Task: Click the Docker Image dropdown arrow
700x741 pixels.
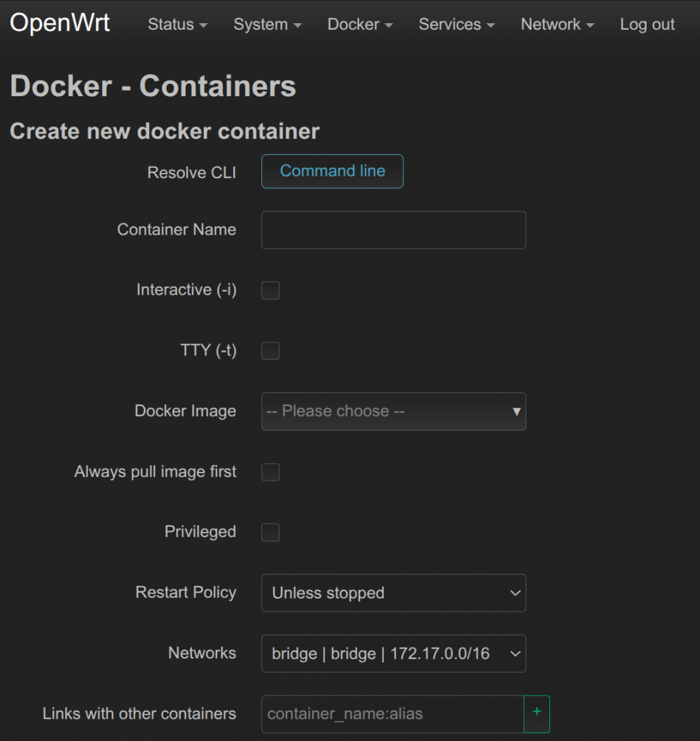Action: coord(516,411)
